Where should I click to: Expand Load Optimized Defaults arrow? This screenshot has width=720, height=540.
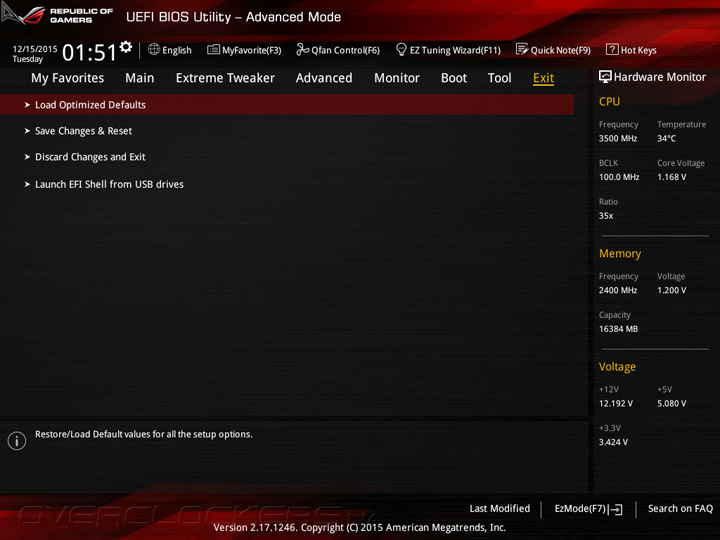click(x=27, y=105)
